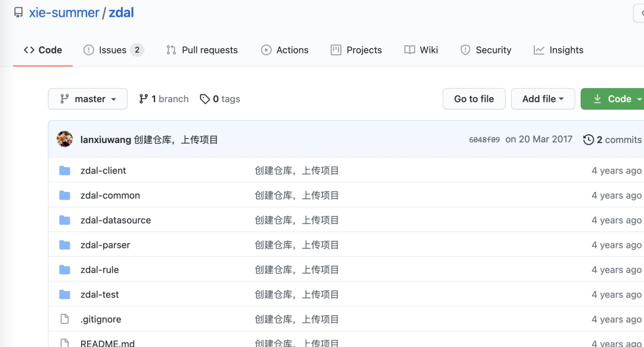Open commit message in zdal-client row
Image resolution: width=644 pixels, height=347 pixels.
tap(297, 171)
